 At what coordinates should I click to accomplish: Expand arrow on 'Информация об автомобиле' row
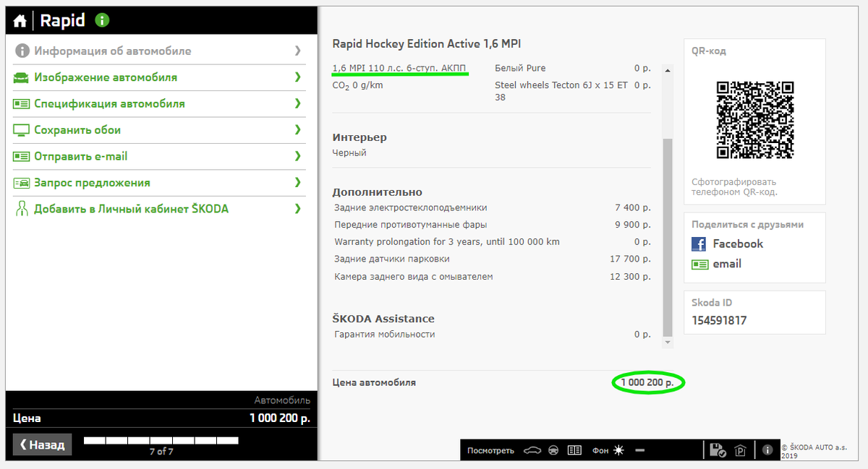point(297,51)
